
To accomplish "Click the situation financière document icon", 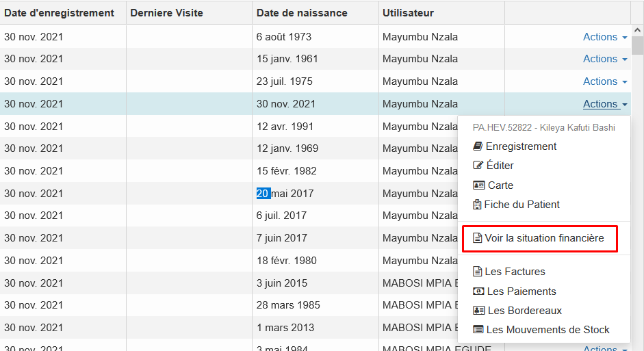I will (477, 238).
